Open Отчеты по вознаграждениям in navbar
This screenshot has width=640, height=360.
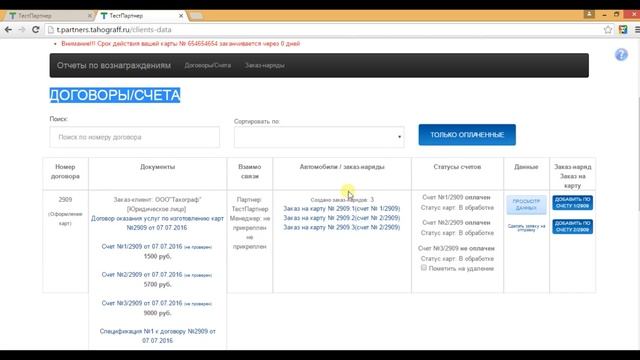114,65
